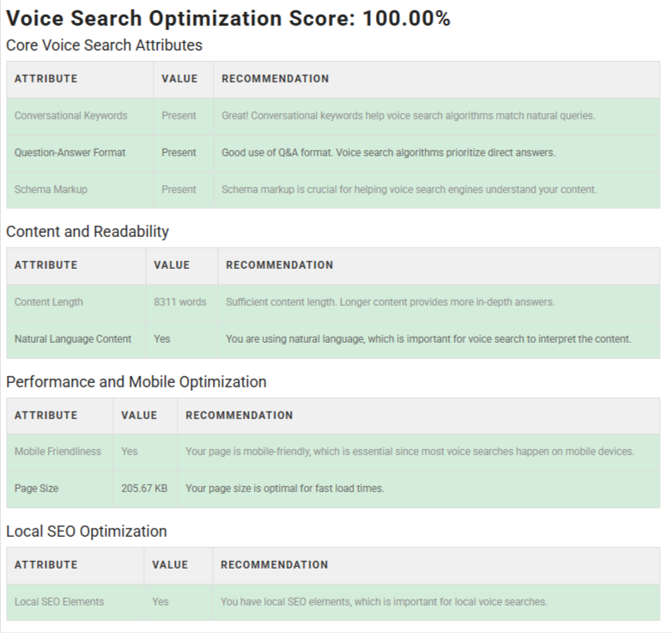Click the Mobile Friendliness attribute cell
The width and height of the screenshot is (672, 633).
point(58,452)
